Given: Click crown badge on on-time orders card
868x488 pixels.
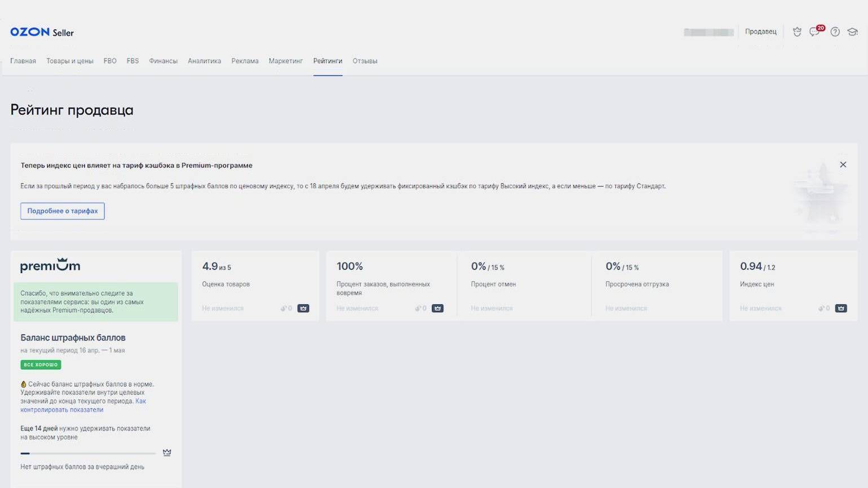Looking at the screenshot, I should tap(437, 308).
